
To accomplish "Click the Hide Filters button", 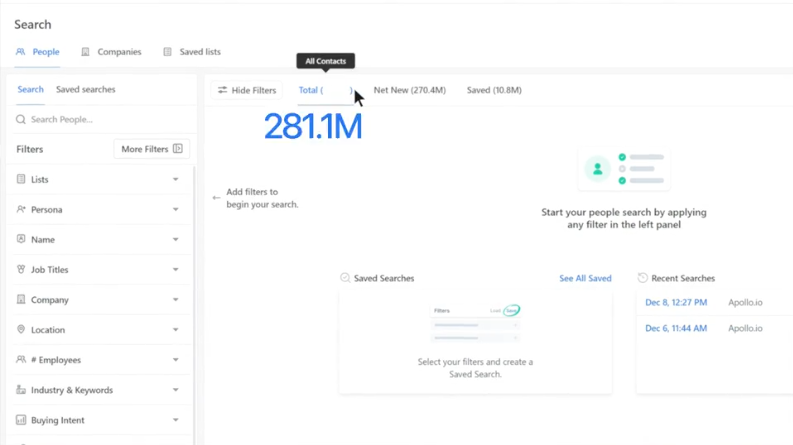I will pyautogui.click(x=247, y=90).
